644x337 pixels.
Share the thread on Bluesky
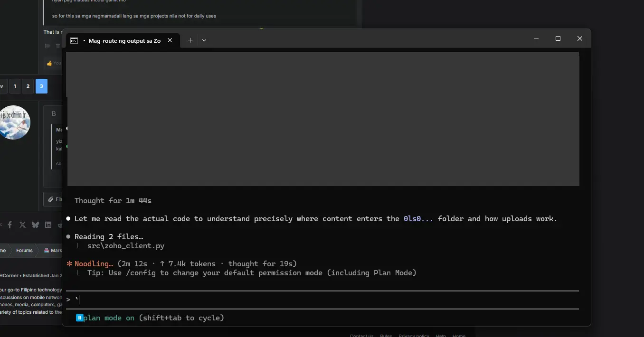[x=35, y=225]
